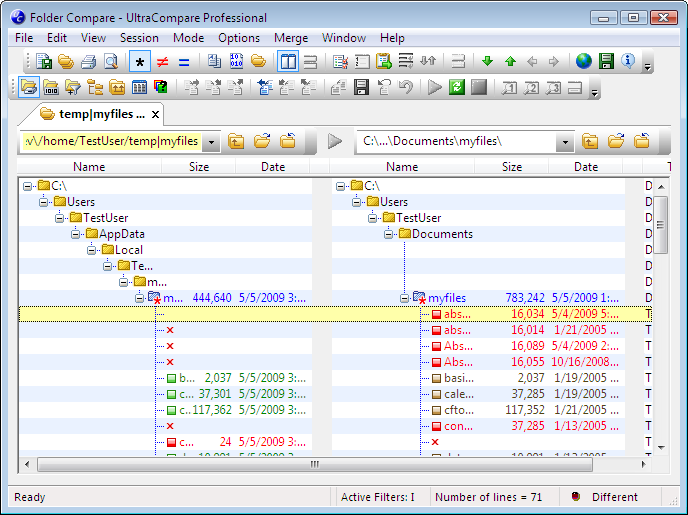Collapse the AppData folder node
The height and width of the screenshot is (515, 688).
75,234
